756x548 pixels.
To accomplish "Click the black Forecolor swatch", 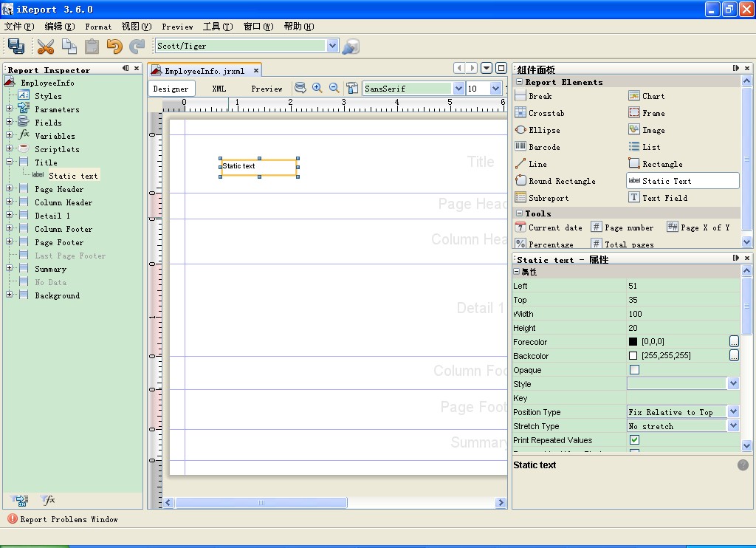I will click(633, 342).
